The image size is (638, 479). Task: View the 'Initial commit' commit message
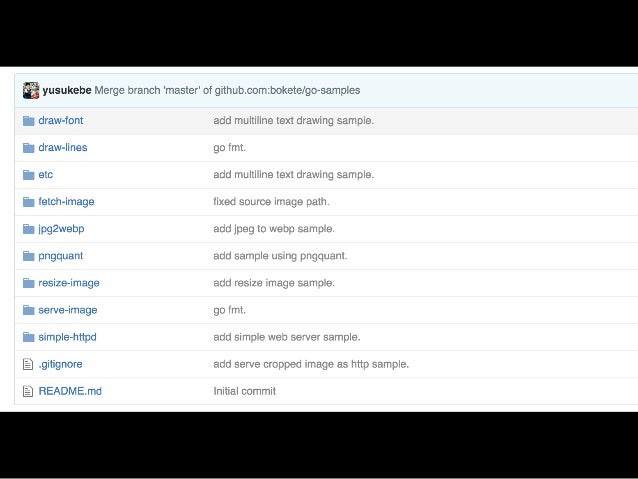coord(245,391)
